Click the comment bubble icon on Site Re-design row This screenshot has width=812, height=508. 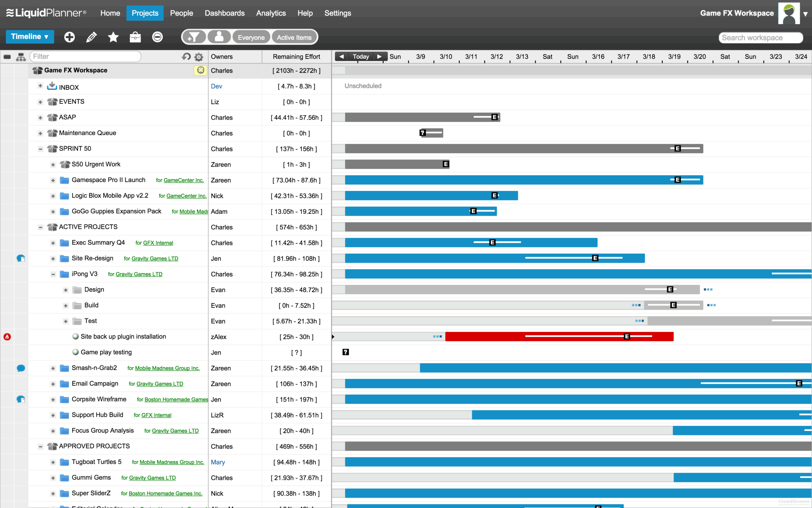tap(21, 258)
